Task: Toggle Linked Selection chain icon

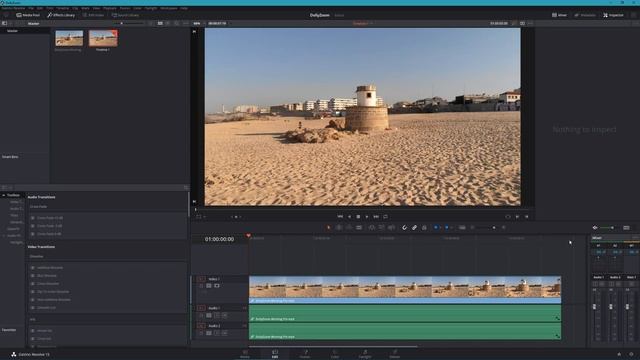Action: click(x=414, y=227)
